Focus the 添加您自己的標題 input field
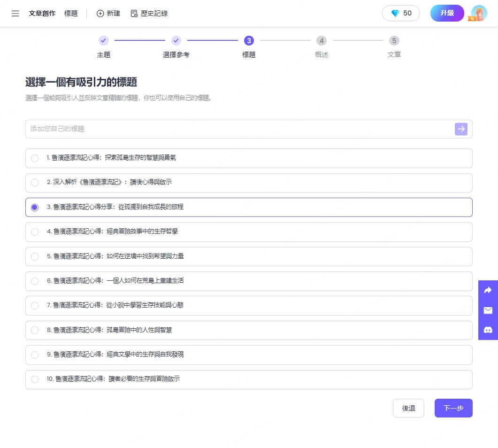The width and height of the screenshot is (498, 448). (240, 129)
